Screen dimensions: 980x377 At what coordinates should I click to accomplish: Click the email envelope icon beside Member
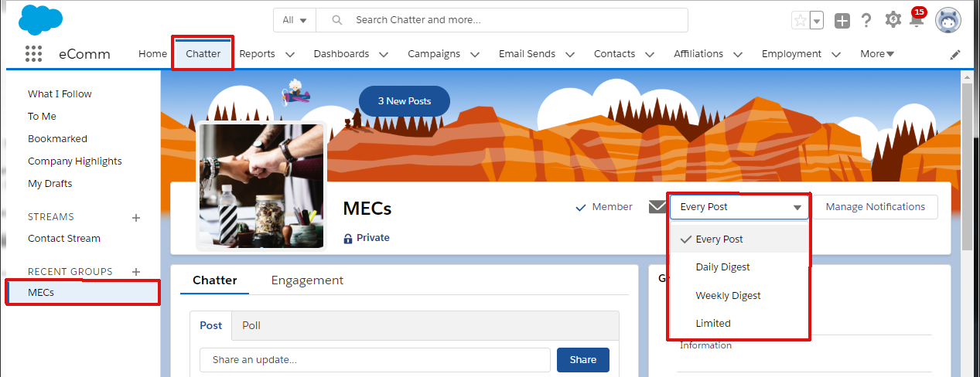click(657, 207)
